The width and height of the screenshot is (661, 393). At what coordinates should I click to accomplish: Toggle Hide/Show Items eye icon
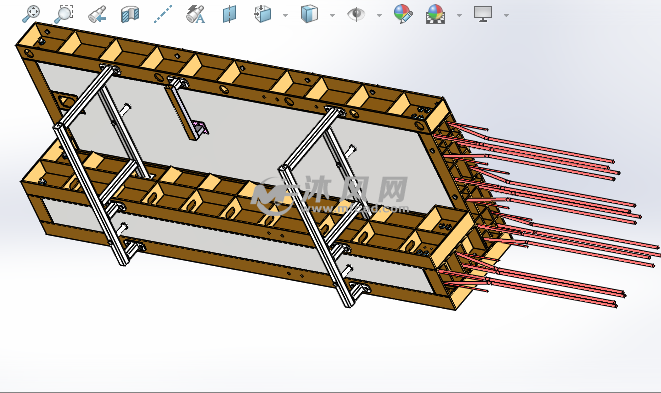click(356, 14)
